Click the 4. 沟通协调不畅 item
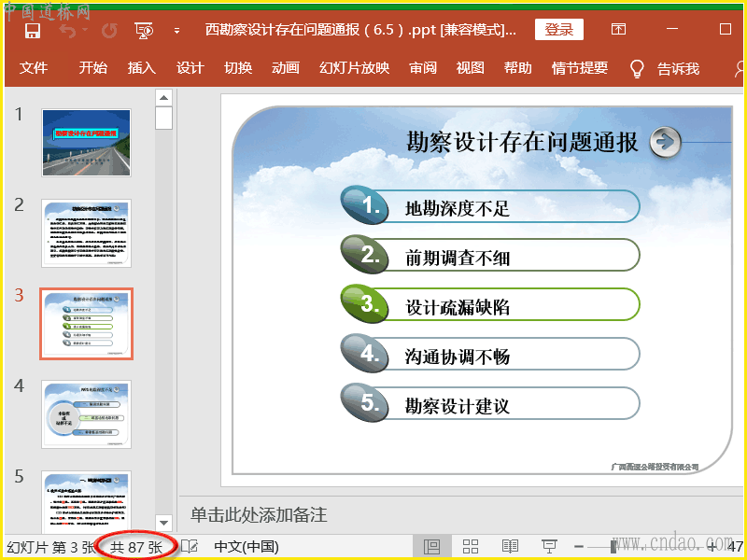 click(x=490, y=355)
